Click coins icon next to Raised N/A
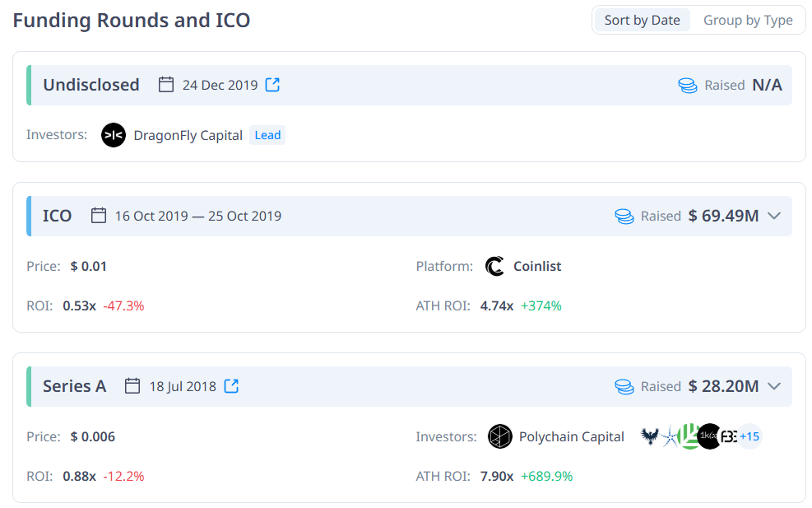This screenshot has height=508, width=812. pyautogui.click(x=688, y=85)
